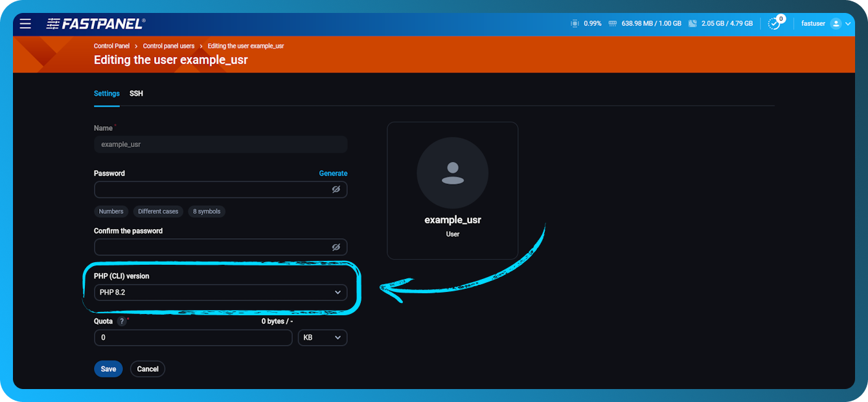This screenshot has width=868, height=402.
Task: Select the Settings tab
Action: tap(106, 93)
